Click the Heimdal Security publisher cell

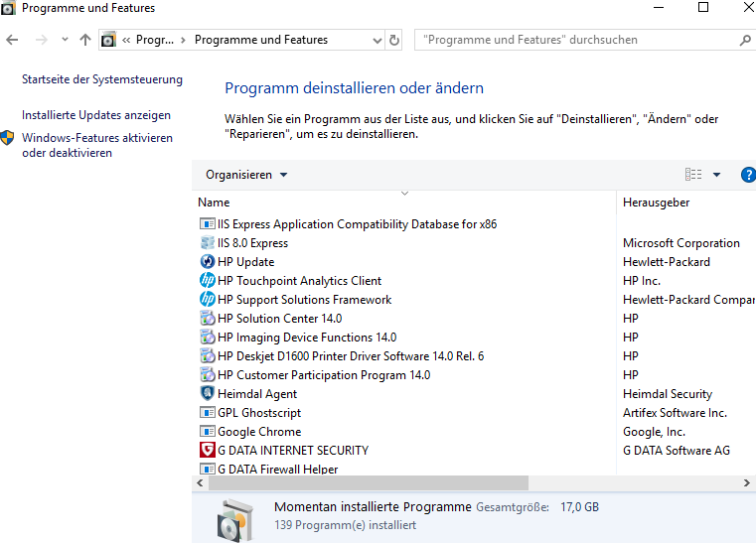(668, 394)
